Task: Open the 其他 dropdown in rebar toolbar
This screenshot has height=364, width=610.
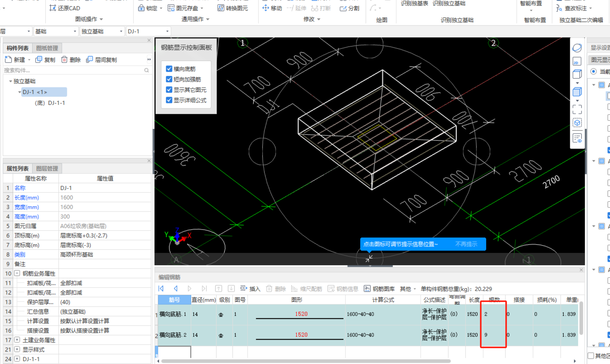Action: pos(408,289)
